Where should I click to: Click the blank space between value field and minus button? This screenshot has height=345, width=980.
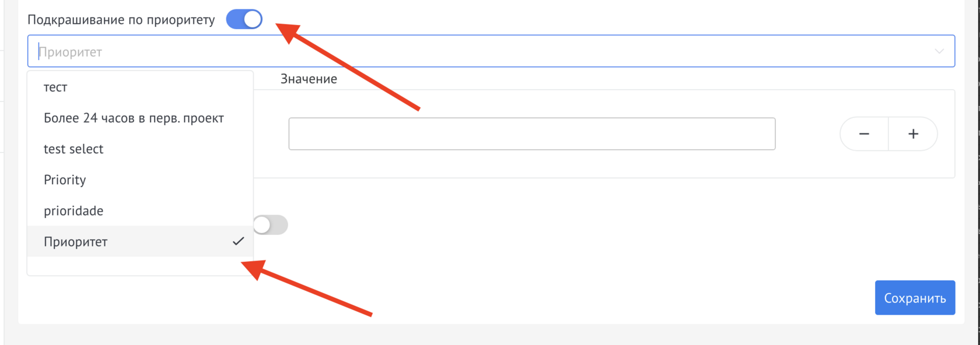807,134
